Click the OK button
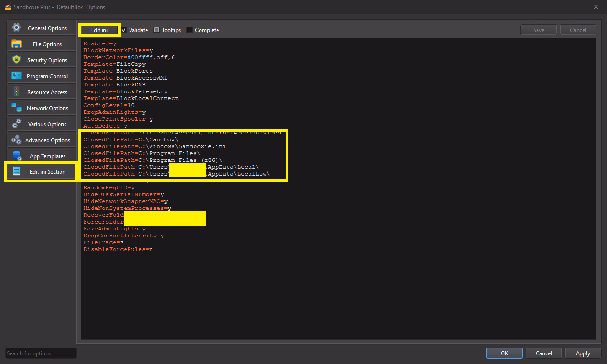The height and width of the screenshot is (364, 607). (x=504, y=353)
